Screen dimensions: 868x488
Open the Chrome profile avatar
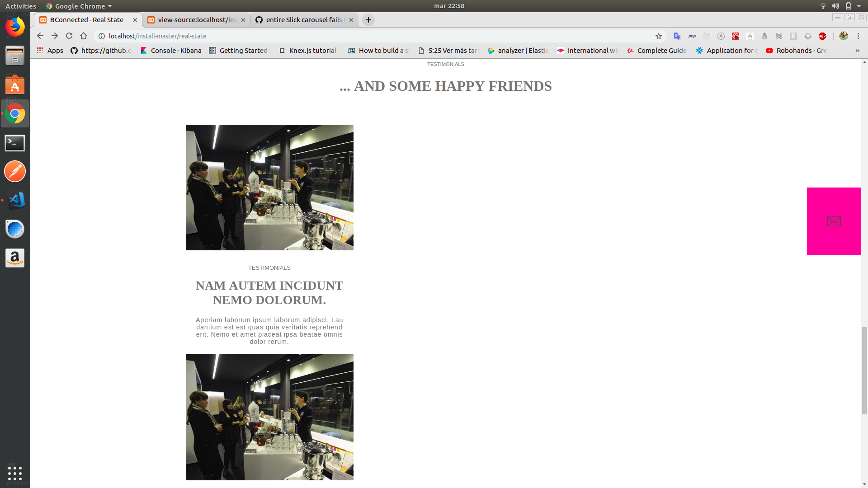point(844,36)
